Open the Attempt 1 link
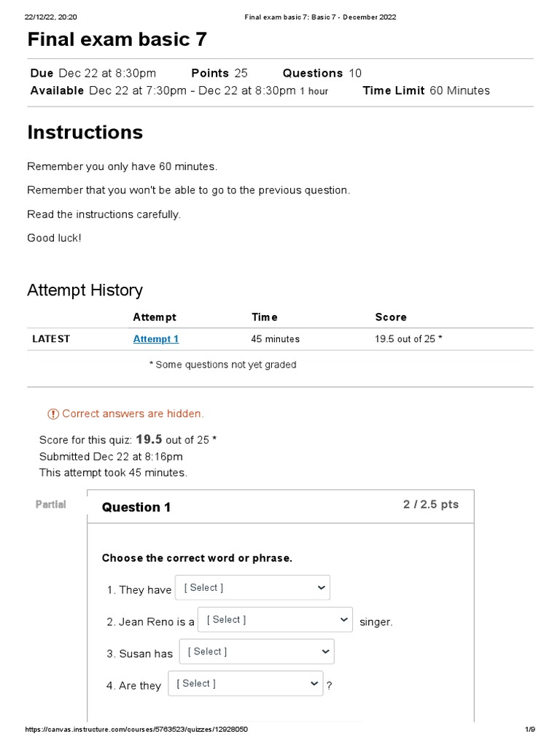Viewport: 560px width, 747px height. (156, 339)
